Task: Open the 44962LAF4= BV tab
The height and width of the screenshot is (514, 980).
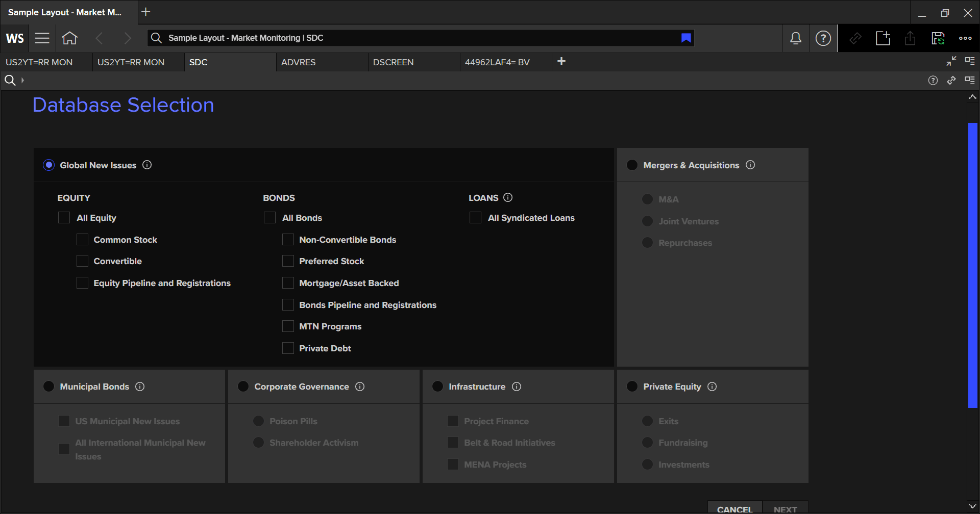Action: [x=505, y=62]
